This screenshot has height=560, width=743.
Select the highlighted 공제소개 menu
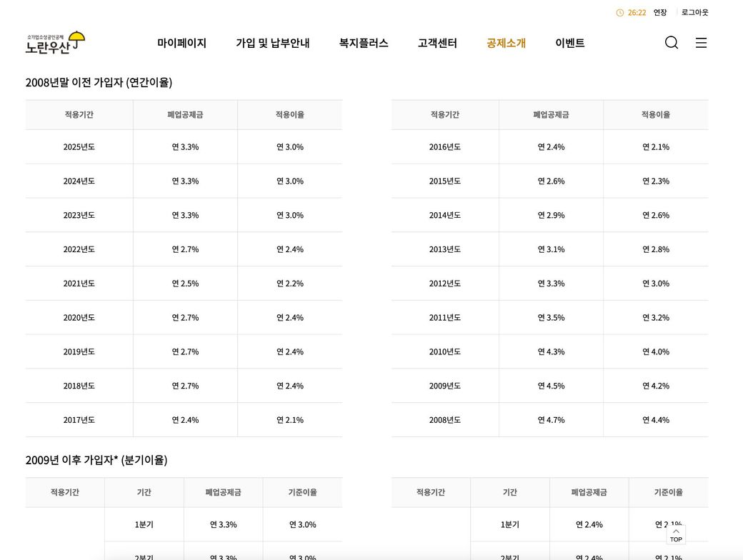[506, 43]
